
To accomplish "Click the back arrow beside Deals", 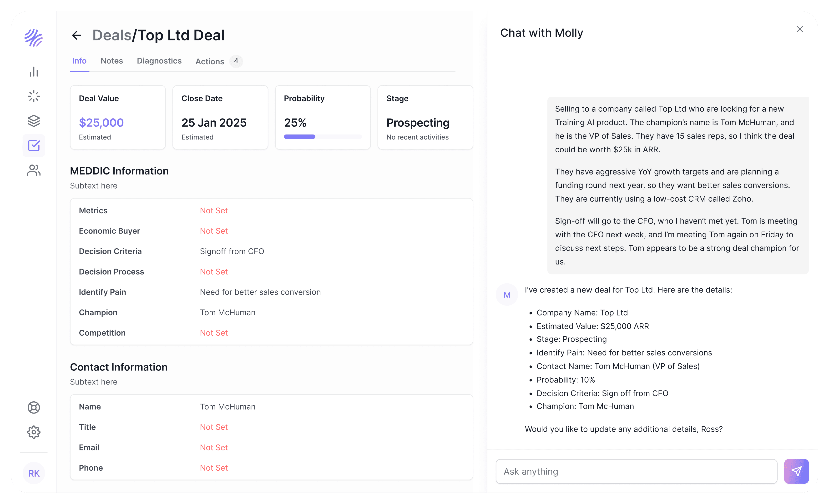I will click(77, 35).
